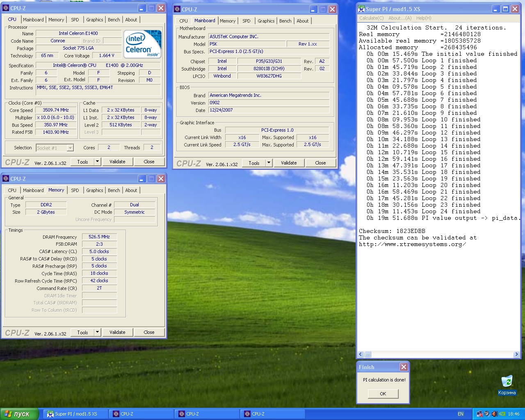Screen dimensions: 525x420
Task: Switch to Memory tab in Mainboard window
Action: point(228,21)
